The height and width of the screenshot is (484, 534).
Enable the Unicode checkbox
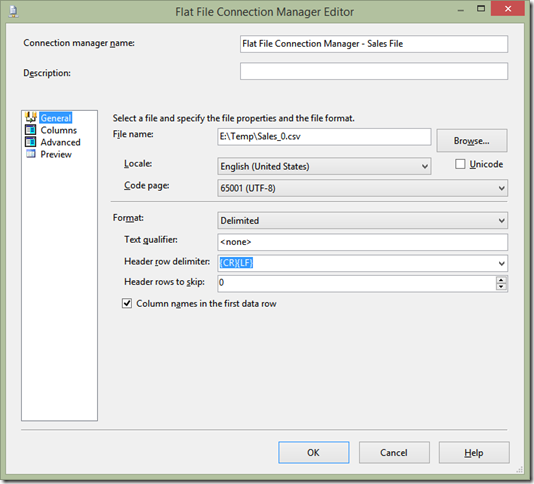460,164
